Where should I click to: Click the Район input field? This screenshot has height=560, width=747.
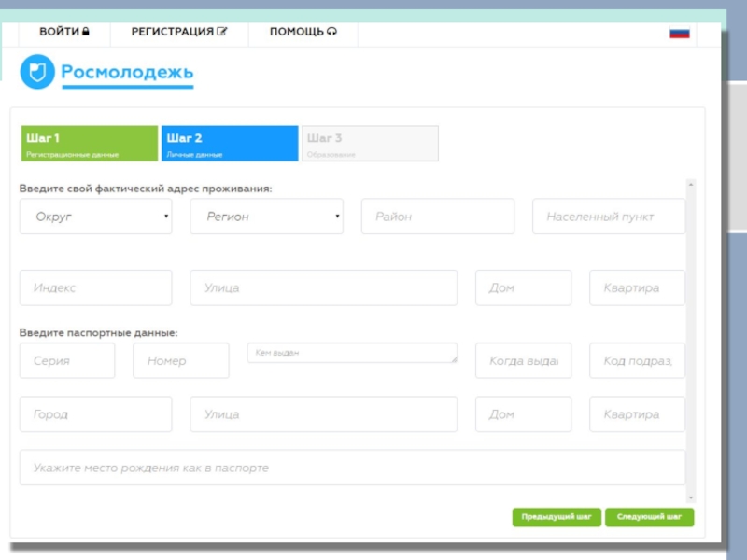437,217
